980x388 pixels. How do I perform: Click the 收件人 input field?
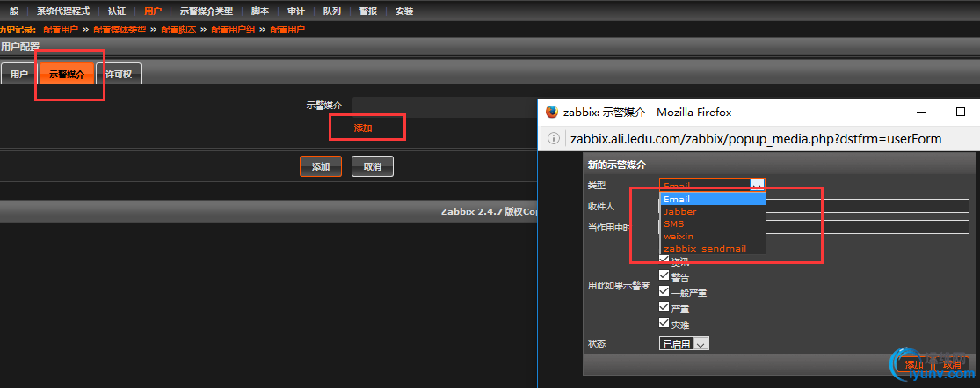(814, 206)
